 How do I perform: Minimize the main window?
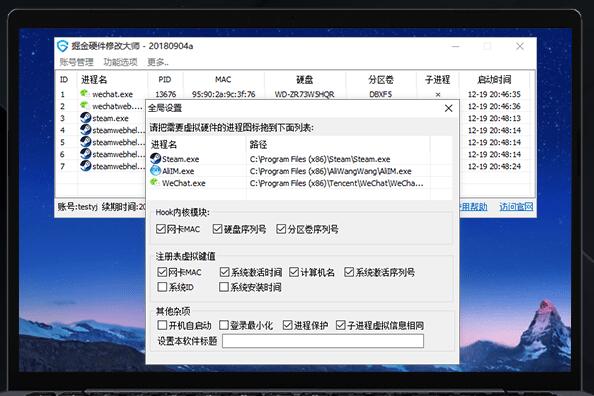[456, 46]
